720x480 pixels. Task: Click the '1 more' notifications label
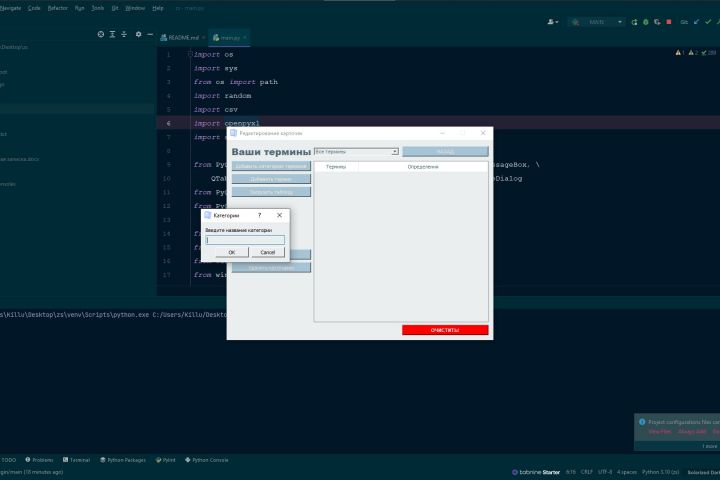(x=709, y=446)
